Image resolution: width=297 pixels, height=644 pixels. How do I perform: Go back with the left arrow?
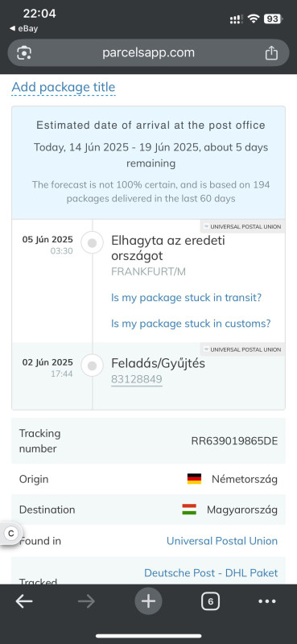[24, 601]
